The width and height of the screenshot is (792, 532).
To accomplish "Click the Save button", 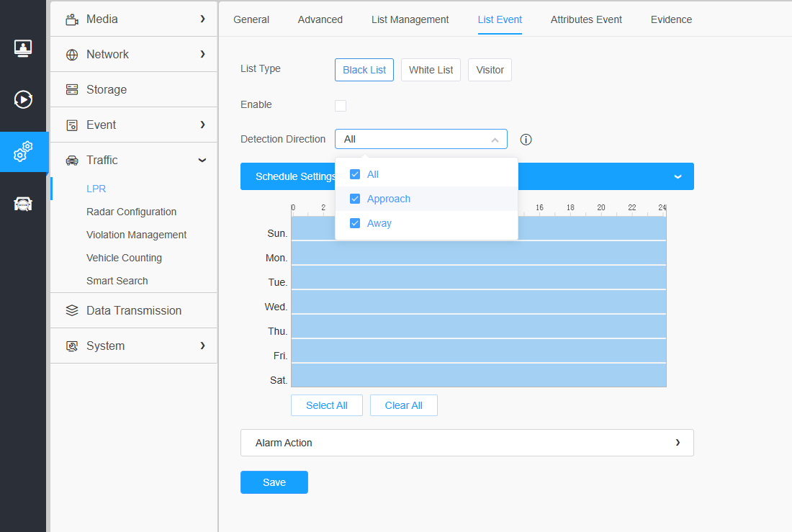I will coord(274,482).
